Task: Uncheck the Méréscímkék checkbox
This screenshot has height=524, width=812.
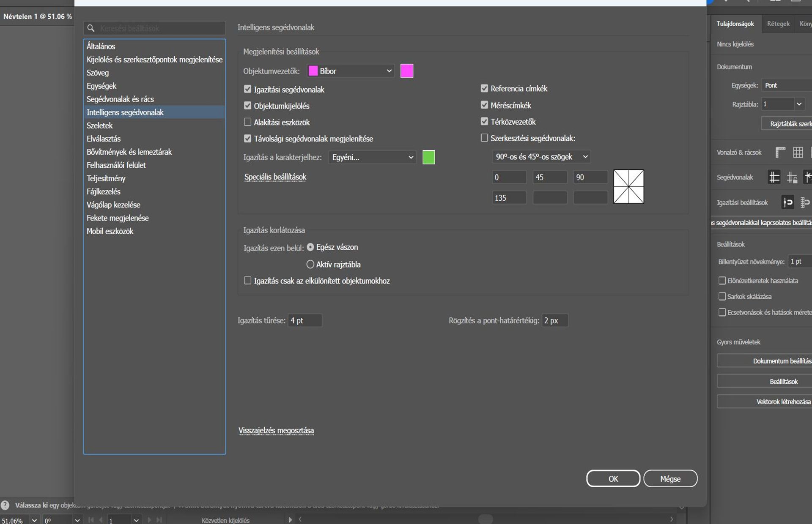Action: click(x=484, y=105)
